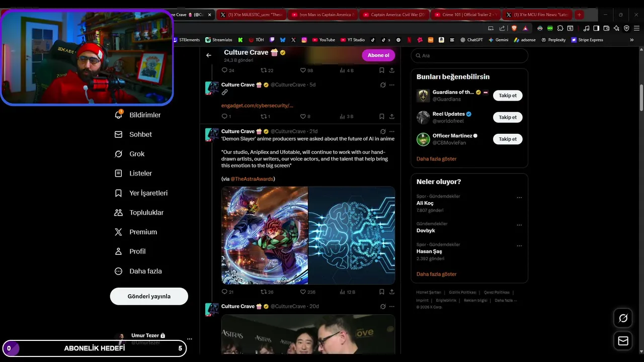Open Grok icon on the 21d post
Viewport: 644px width, 362px height.
click(x=383, y=132)
